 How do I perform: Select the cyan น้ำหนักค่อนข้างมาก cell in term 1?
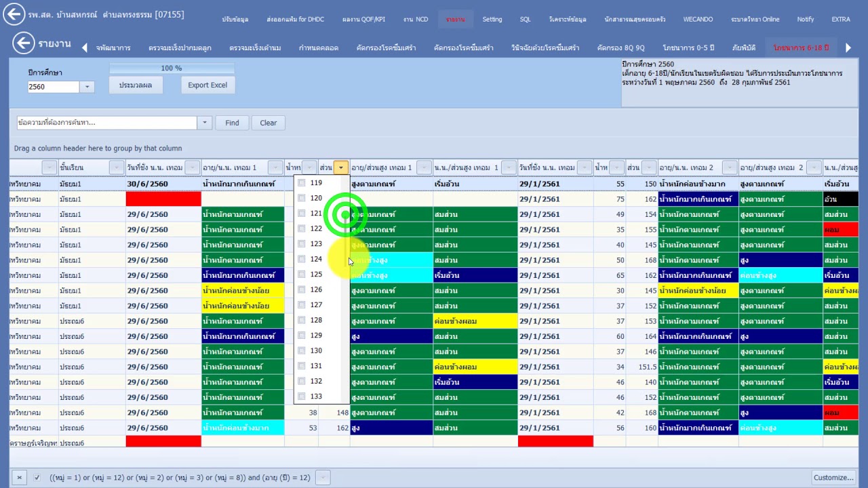(x=243, y=428)
